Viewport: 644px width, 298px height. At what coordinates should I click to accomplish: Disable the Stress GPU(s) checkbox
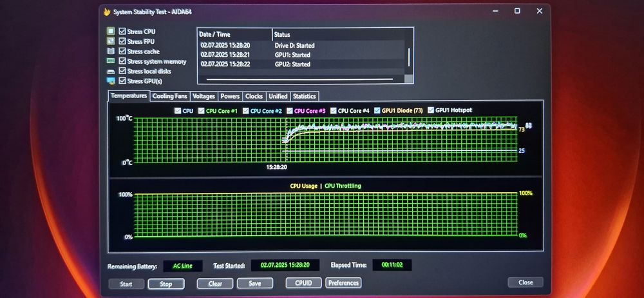coord(122,81)
